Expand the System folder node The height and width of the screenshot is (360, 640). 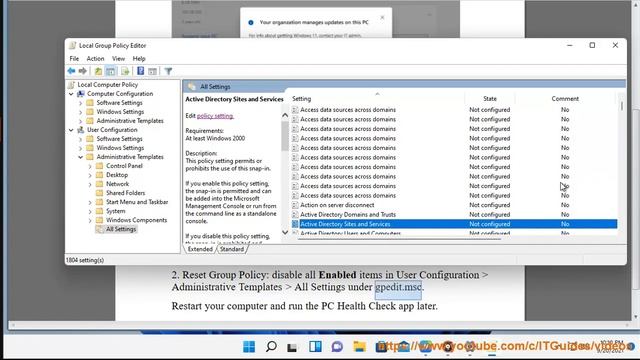pos(90,211)
